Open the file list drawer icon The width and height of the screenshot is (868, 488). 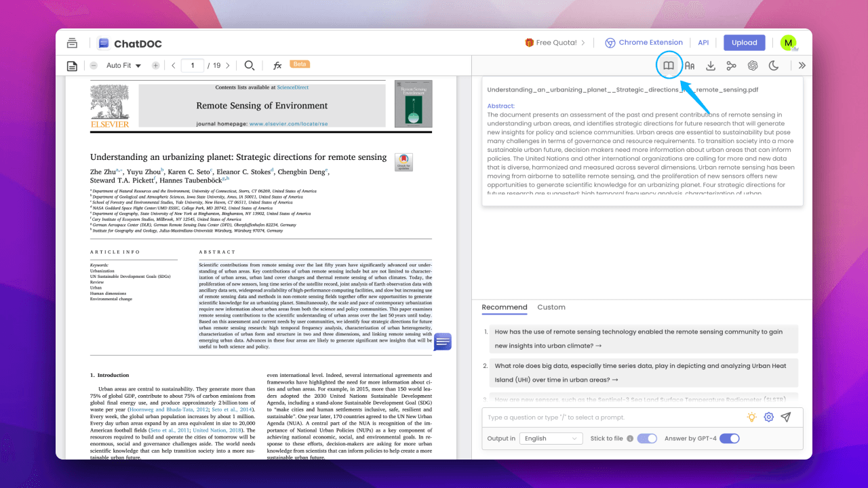pos(72,43)
